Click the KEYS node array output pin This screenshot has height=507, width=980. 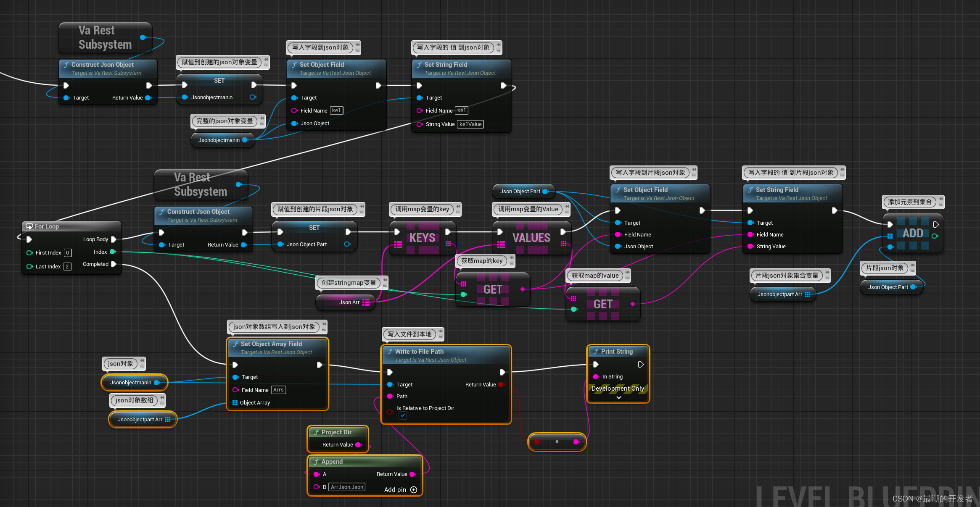tap(448, 244)
